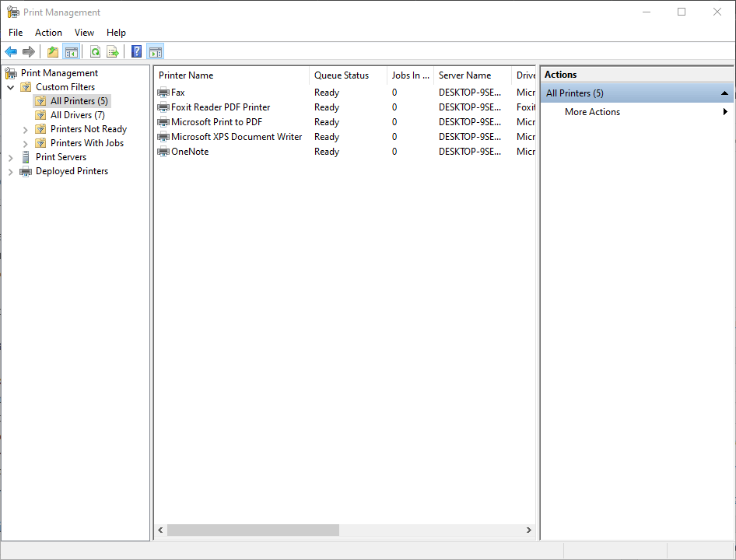Click the Refresh toolbar icon
Viewport: 736px width, 560px height.
pos(95,51)
